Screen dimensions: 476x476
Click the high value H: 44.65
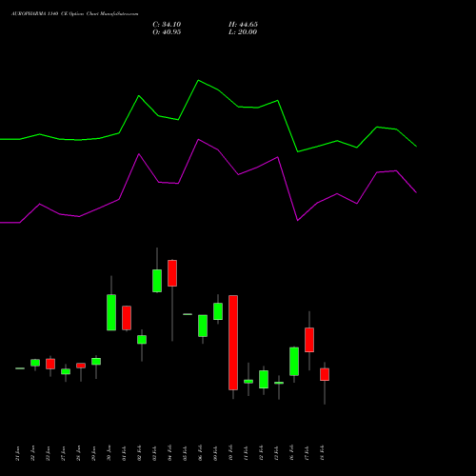pyautogui.click(x=243, y=25)
